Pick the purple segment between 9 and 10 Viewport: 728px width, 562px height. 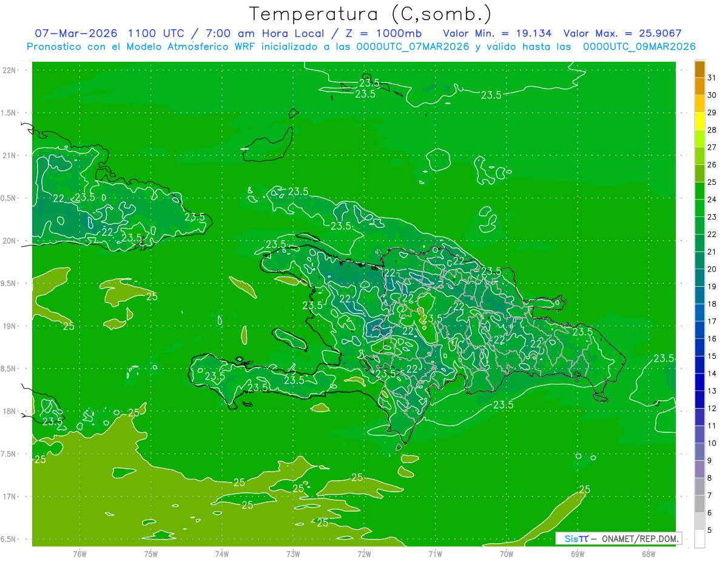click(x=699, y=452)
